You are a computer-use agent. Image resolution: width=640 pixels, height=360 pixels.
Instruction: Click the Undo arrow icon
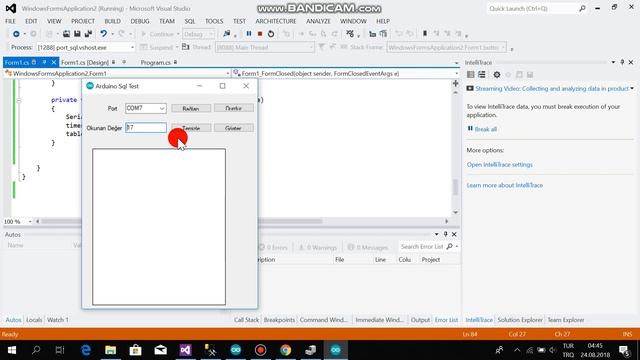pos(104,34)
